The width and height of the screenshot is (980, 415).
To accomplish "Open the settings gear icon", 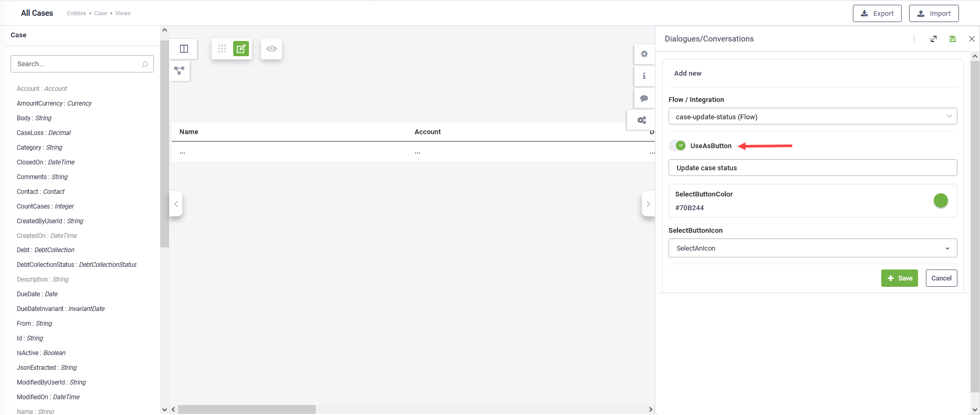I will click(x=644, y=54).
